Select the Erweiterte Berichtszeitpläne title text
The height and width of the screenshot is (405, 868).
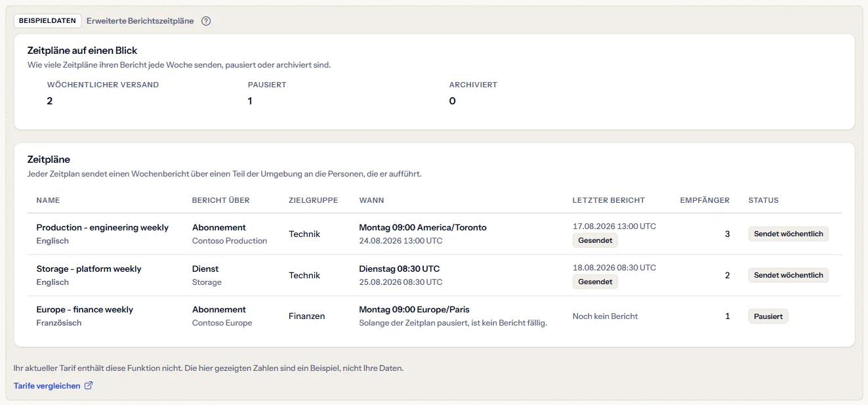coord(140,21)
